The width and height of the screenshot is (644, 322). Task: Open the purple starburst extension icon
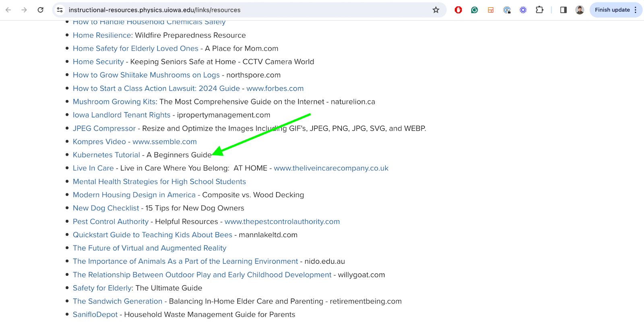[x=523, y=10]
